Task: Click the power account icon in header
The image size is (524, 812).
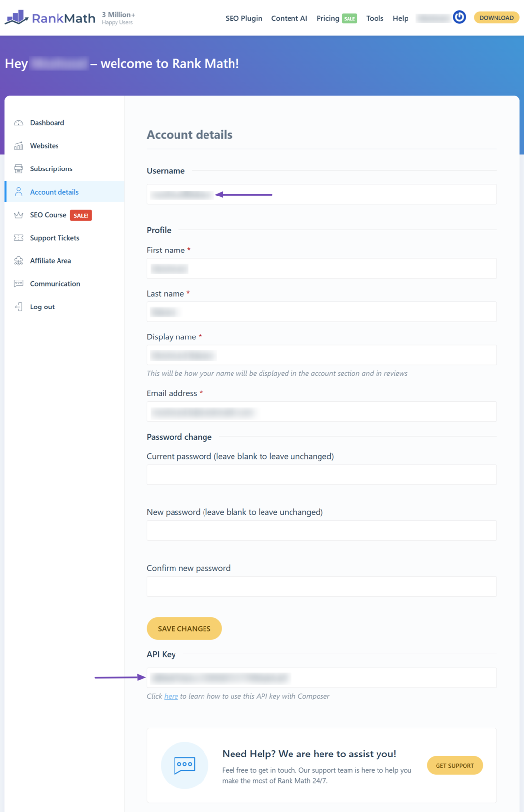Action: (x=459, y=17)
